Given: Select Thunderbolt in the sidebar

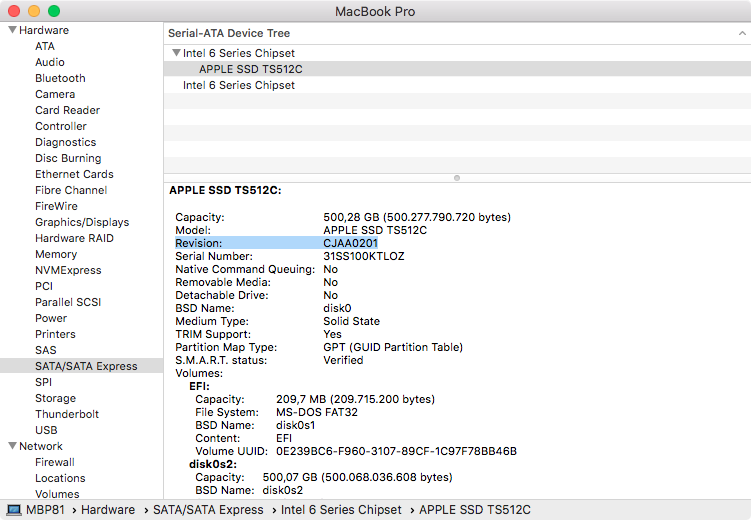Looking at the screenshot, I should (67, 414).
